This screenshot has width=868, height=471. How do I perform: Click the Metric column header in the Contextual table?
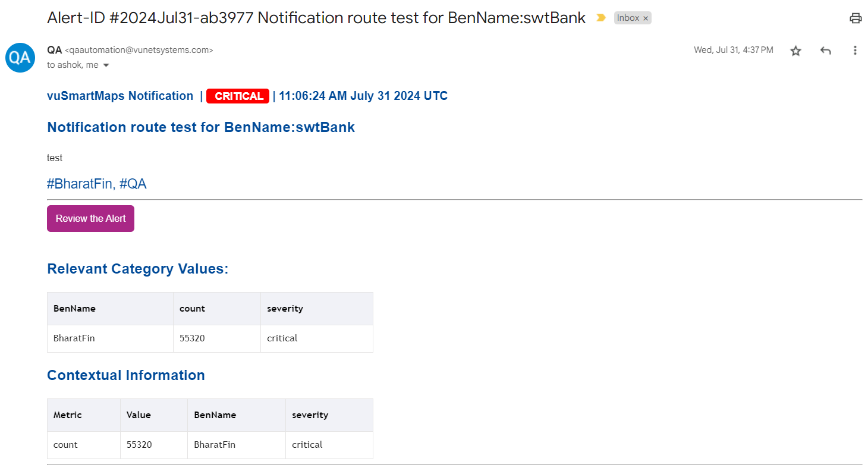pos(68,415)
